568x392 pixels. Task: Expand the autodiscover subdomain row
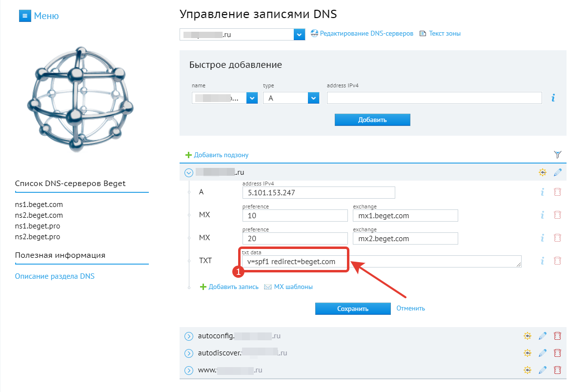tap(189, 353)
